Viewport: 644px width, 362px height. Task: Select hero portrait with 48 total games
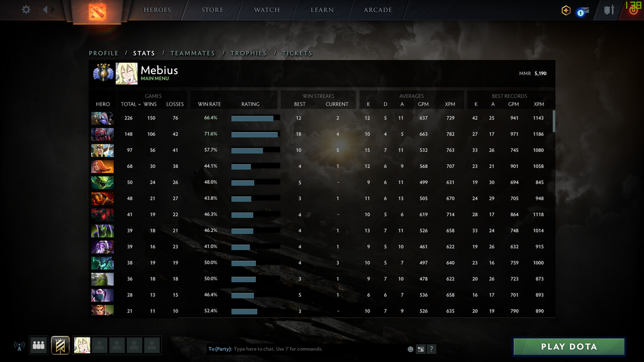pyautogui.click(x=103, y=199)
